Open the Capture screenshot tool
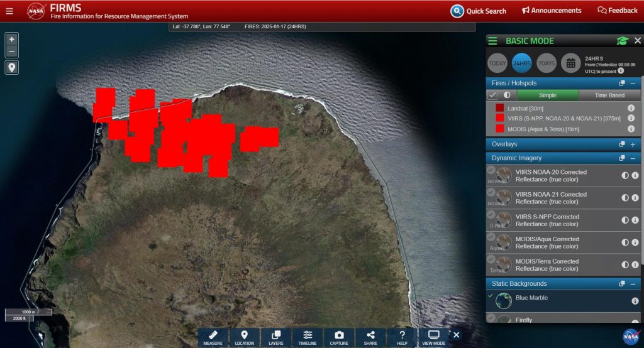 [x=339, y=337]
